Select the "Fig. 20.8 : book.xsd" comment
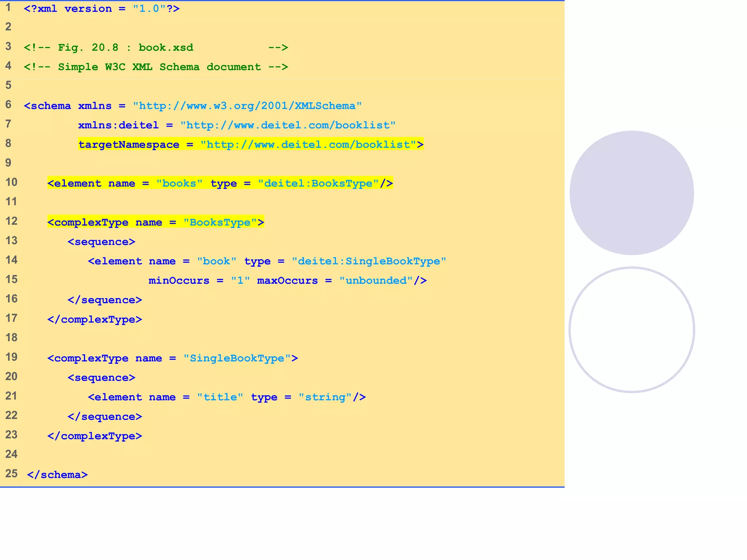The image size is (747, 560). point(156,48)
